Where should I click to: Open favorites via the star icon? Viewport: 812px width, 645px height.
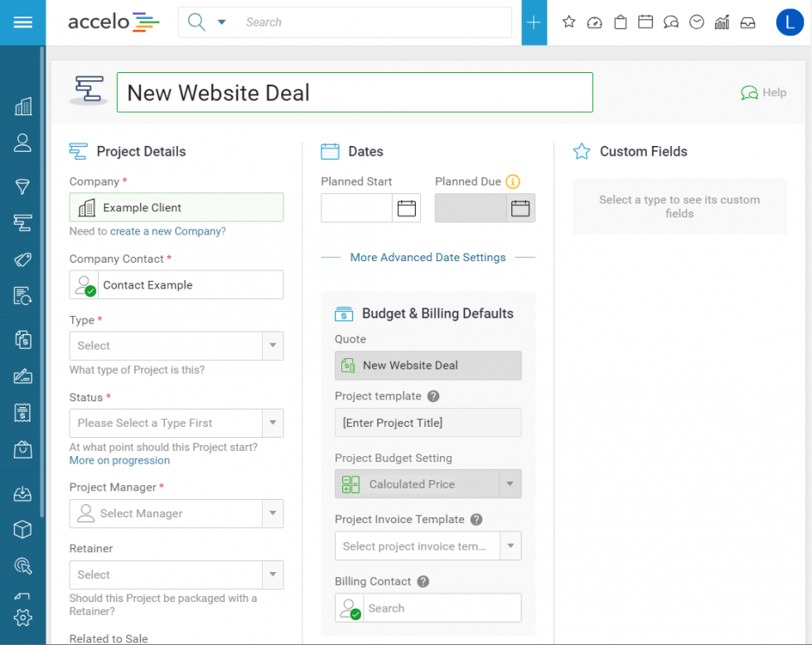pyautogui.click(x=568, y=22)
